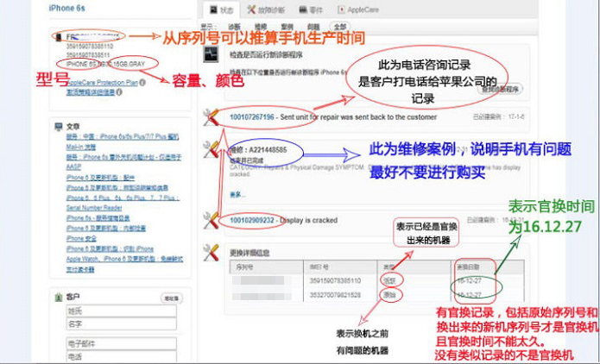Click the 电子邮件 email input field
The image size is (600, 364).
[122, 344]
